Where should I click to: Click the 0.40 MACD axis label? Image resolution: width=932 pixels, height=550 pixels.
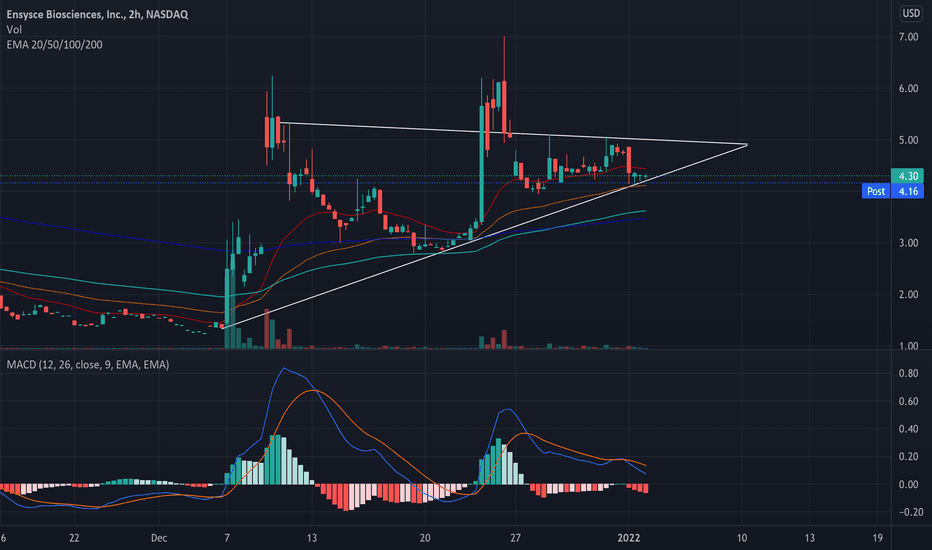tap(908, 429)
